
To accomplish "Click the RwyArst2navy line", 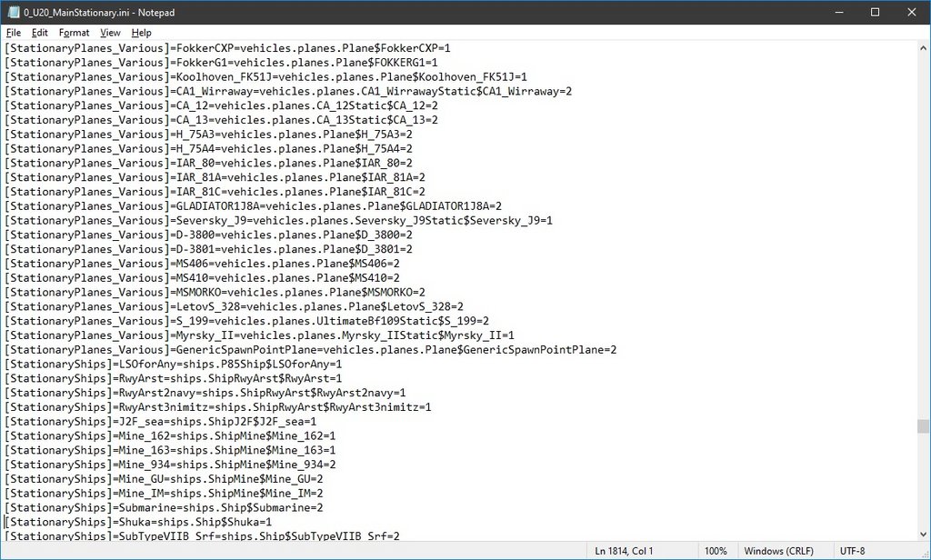I will pyautogui.click(x=205, y=393).
